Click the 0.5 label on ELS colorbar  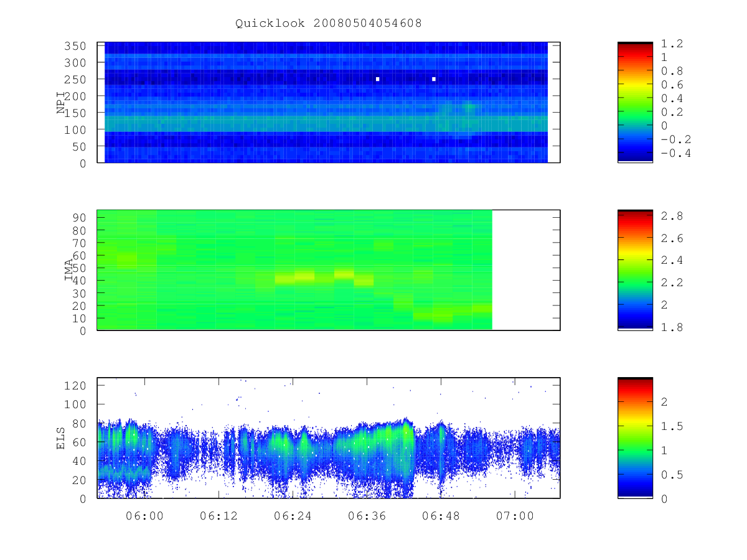click(672, 475)
